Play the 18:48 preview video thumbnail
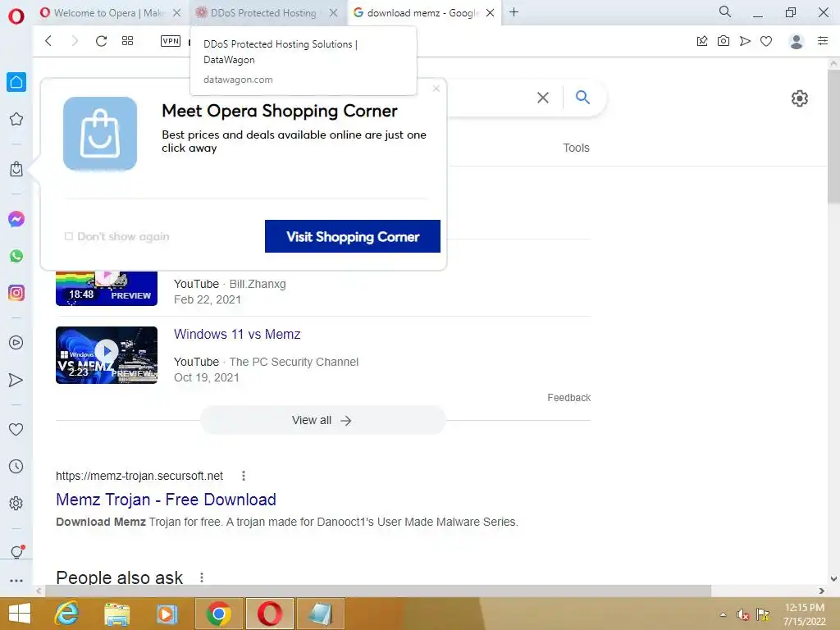The image size is (840, 630). [107, 288]
